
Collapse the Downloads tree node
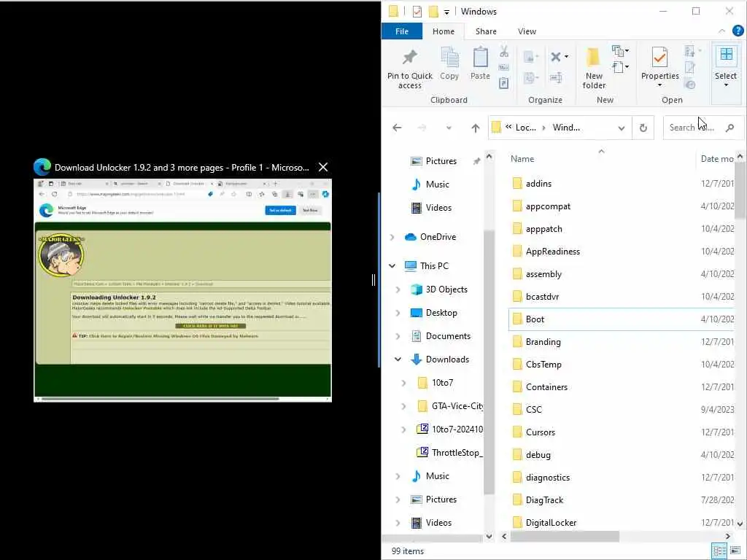pos(398,359)
